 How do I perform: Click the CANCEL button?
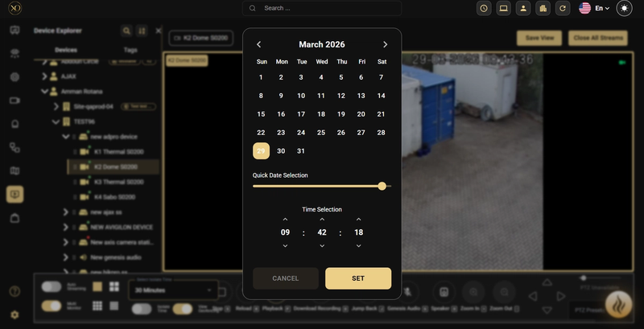point(286,278)
